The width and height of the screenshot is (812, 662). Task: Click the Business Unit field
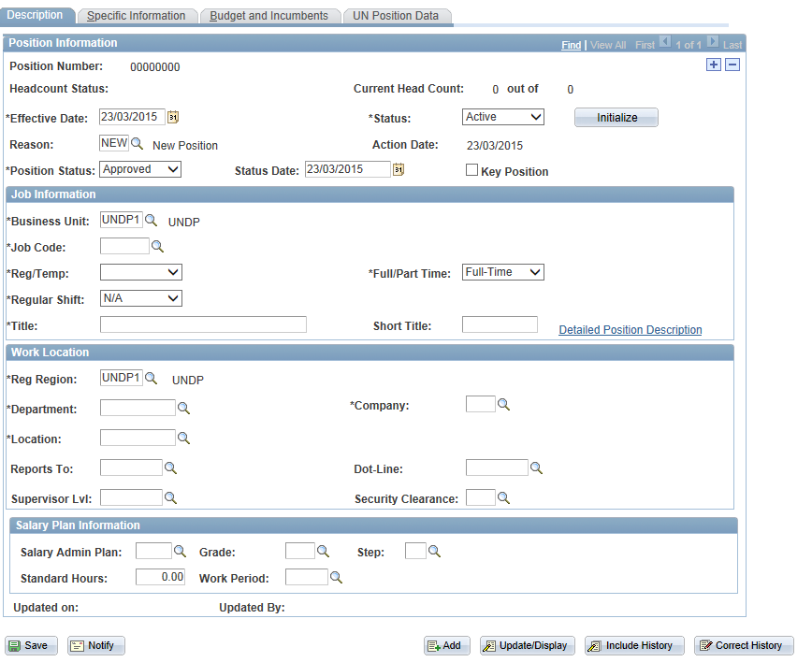click(x=122, y=220)
